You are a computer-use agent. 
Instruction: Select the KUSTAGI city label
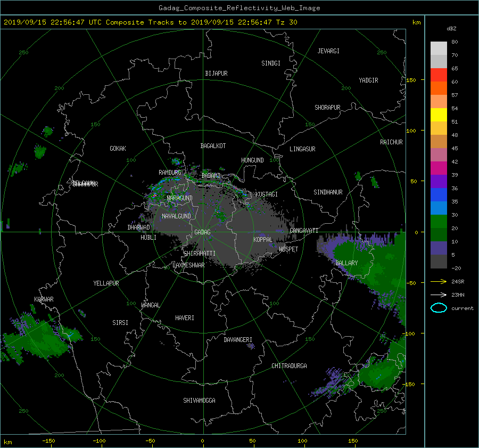coord(267,194)
